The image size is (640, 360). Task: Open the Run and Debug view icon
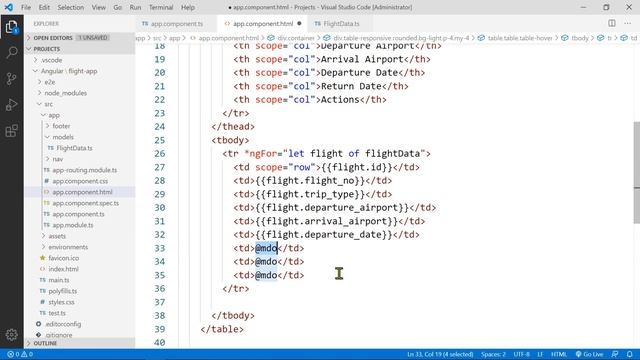click(x=11, y=105)
